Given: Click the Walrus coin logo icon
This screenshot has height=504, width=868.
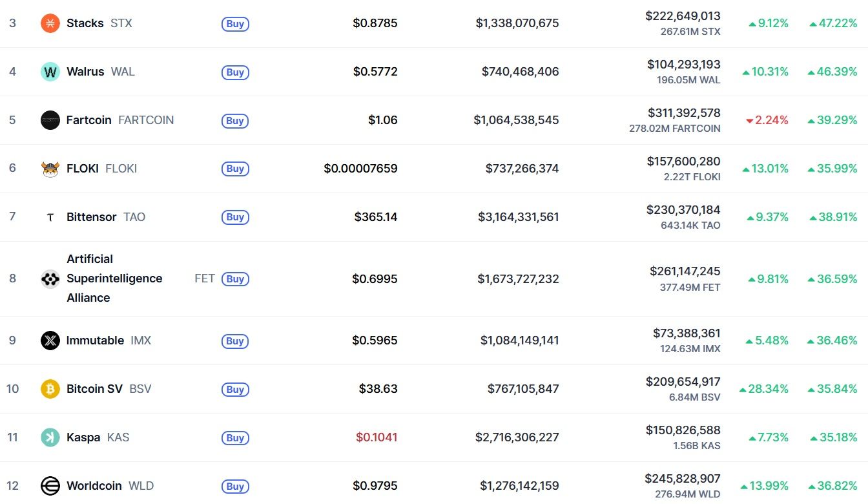Looking at the screenshot, I should pyautogui.click(x=50, y=72).
